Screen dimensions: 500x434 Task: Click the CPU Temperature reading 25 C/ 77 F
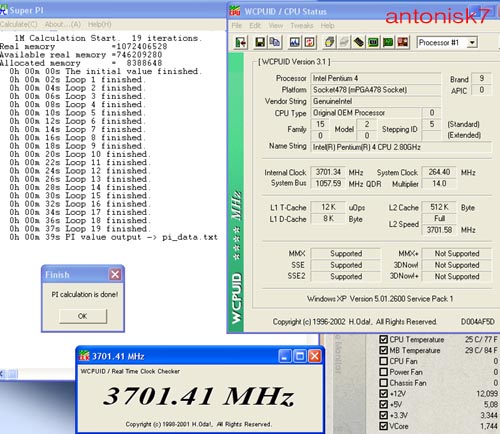point(481,339)
